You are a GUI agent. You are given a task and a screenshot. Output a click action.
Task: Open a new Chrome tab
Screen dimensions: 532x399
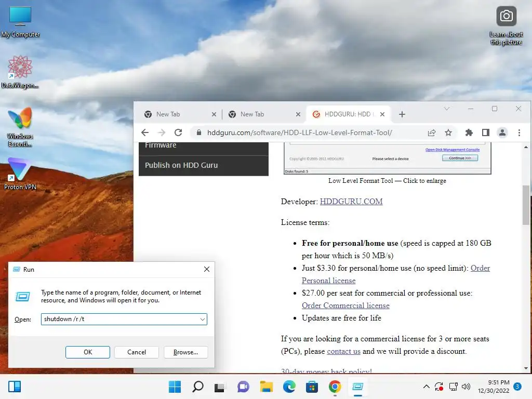click(402, 114)
